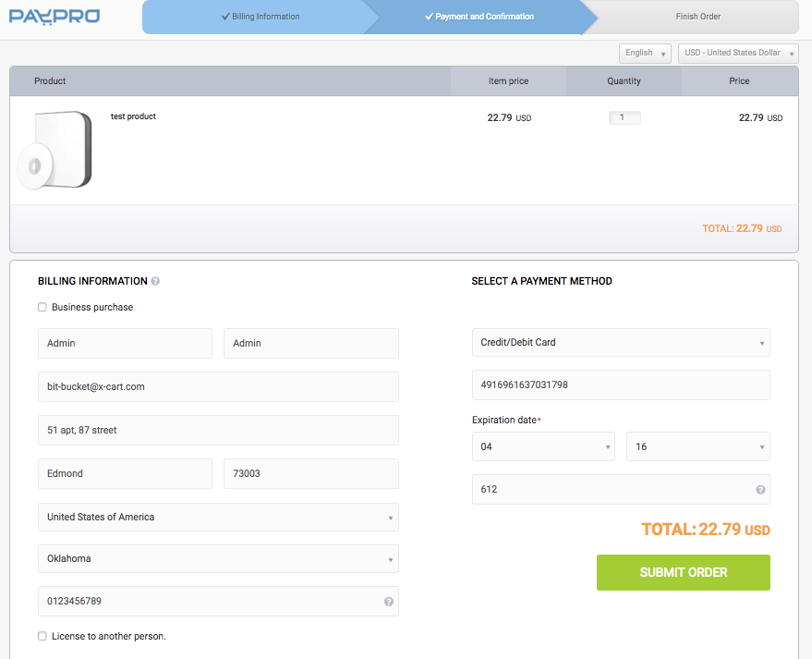Open the language selector showing English
The height and width of the screenshot is (659, 812).
645,53
